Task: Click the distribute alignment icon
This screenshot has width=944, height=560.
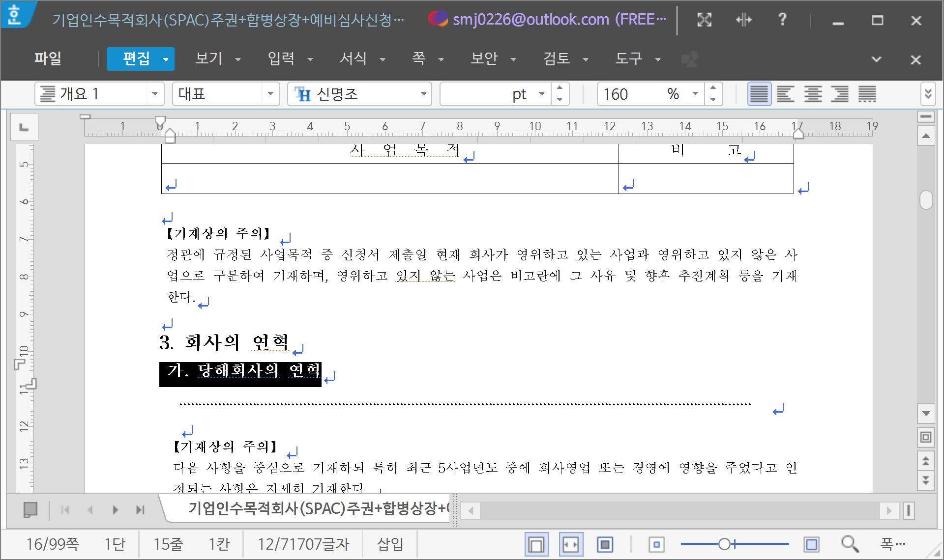Action: click(x=867, y=94)
